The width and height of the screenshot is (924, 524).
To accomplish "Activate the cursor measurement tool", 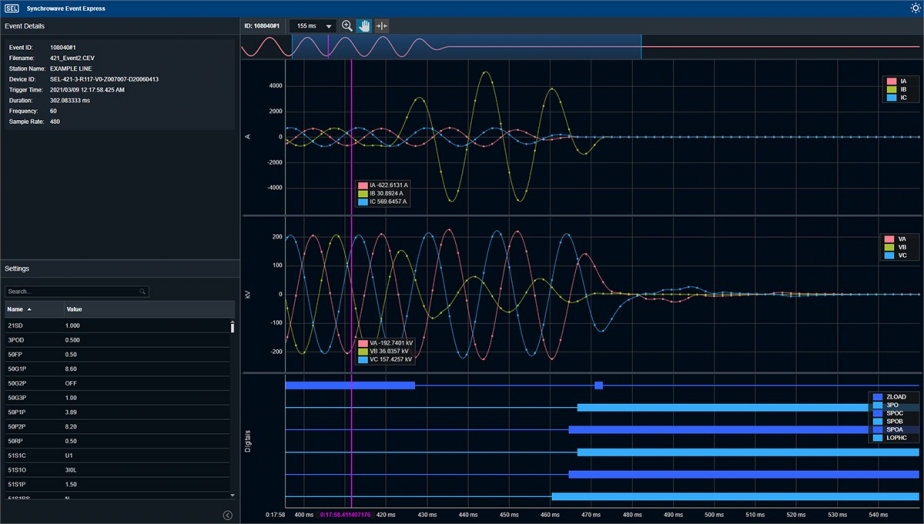I will pyautogui.click(x=381, y=26).
